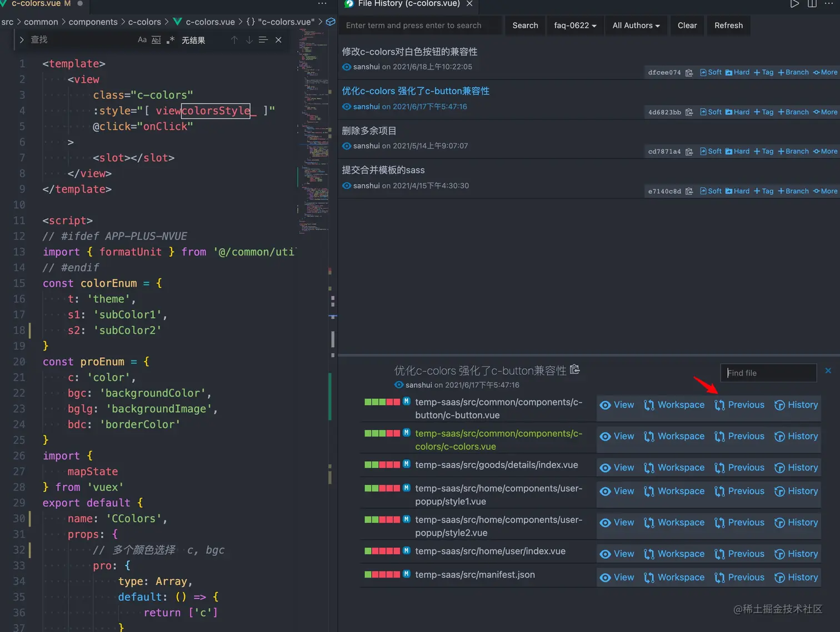Open More options for commit dfcee074
Image resolution: width=840 pixels, height=632 pixels.
point(825,72)
